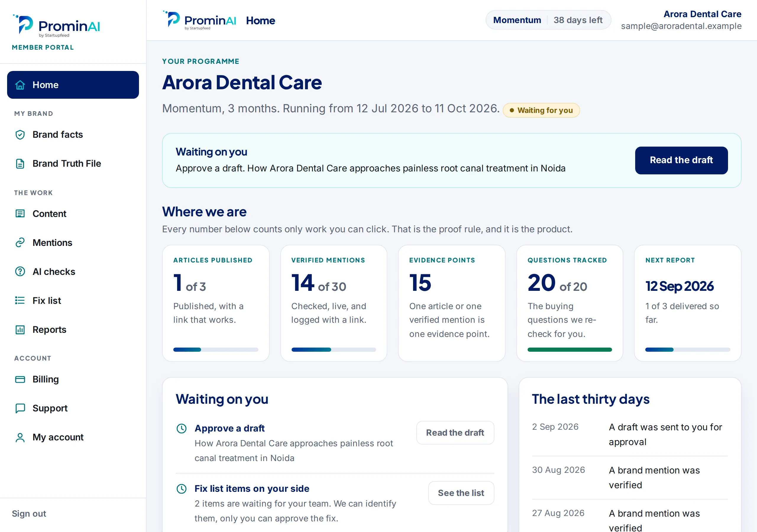
Task: Click the 30 Aug 2026 activity entry
Action: [630, 478]
